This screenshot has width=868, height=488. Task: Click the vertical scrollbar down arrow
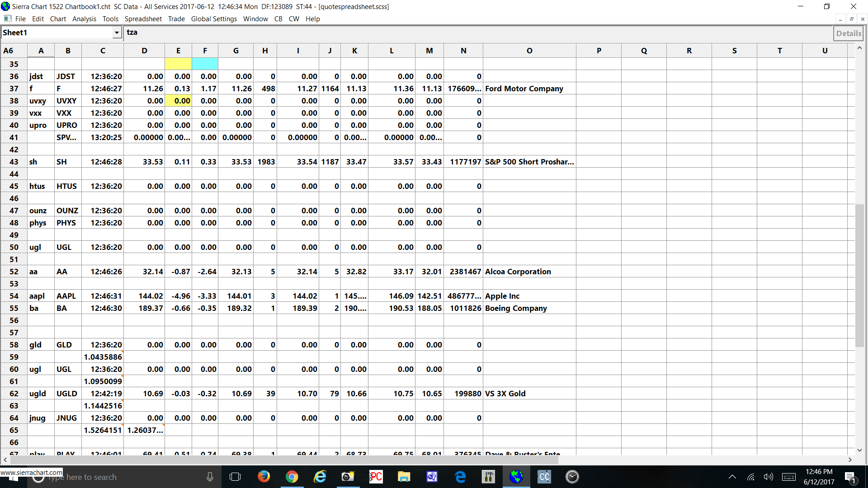click(859, 450)
